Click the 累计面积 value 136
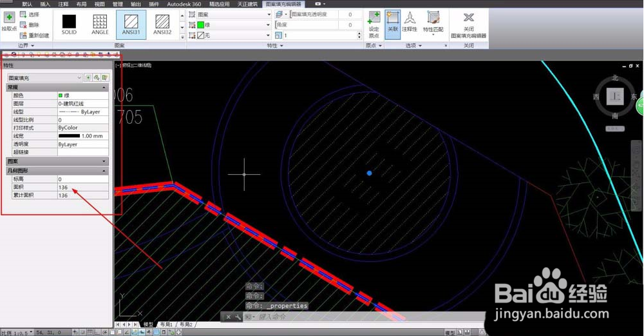644x336 pixels. [x=83, y=196]
